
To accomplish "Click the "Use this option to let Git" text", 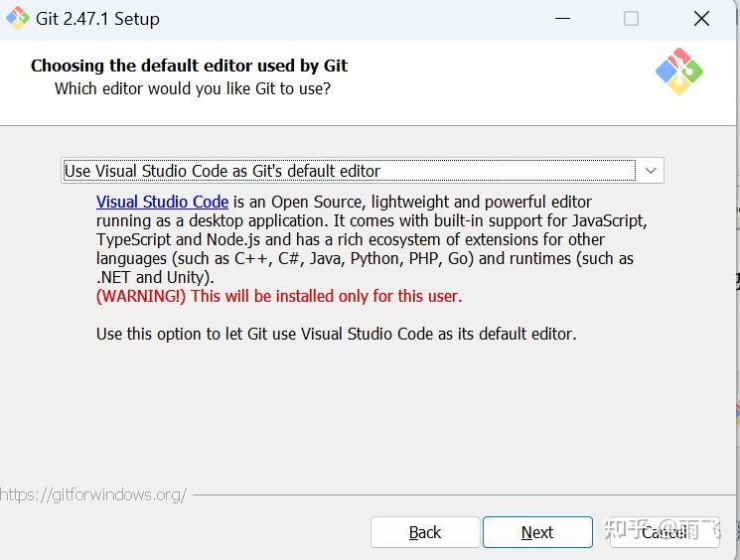I will [x=336, y=334].
